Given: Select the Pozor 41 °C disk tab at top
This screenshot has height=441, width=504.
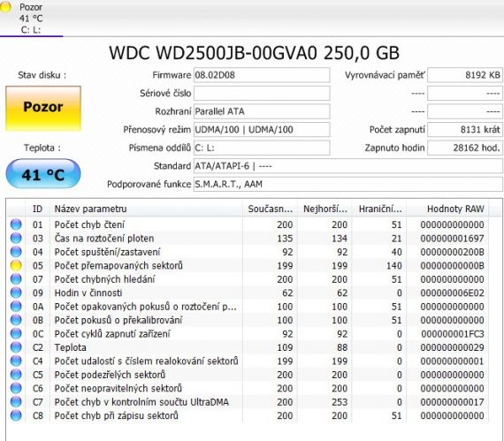Looking at the screenshot, I should tap(31, 19).
